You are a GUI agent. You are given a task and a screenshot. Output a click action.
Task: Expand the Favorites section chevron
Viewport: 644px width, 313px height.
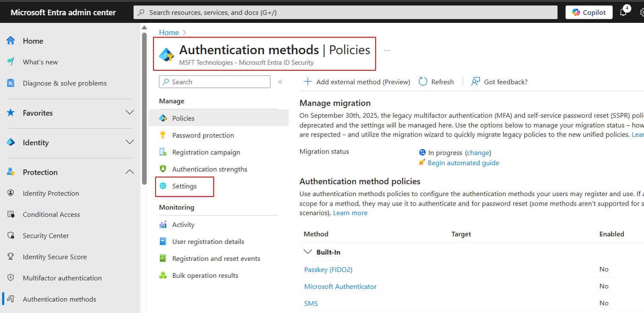tap(130, 113)
